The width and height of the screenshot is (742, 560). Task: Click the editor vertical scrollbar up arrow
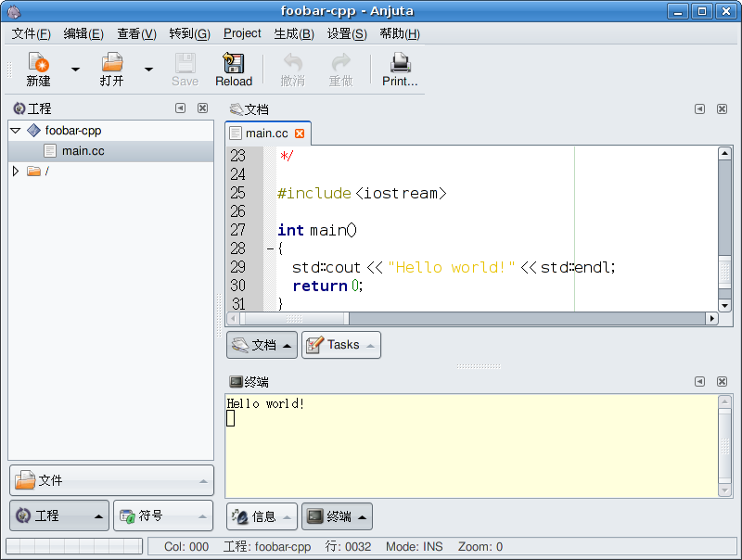coord(724,153)
